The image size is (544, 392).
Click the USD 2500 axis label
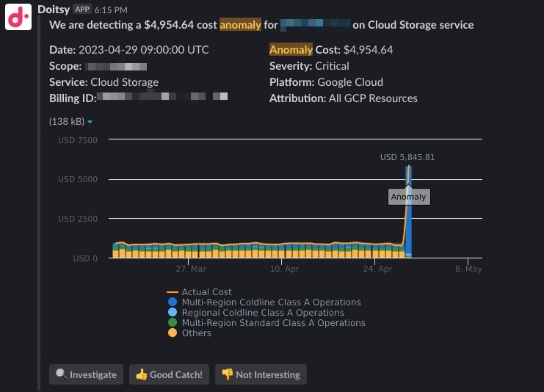tap(78, 219)
